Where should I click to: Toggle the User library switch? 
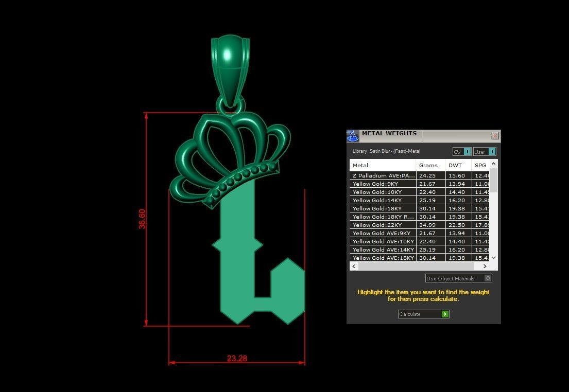pos(485,152)
